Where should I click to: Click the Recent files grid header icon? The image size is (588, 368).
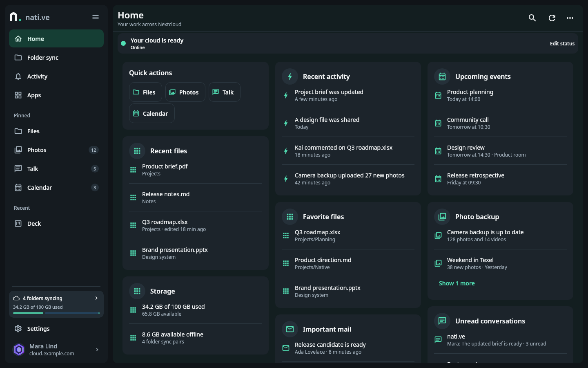pos(137,151)
